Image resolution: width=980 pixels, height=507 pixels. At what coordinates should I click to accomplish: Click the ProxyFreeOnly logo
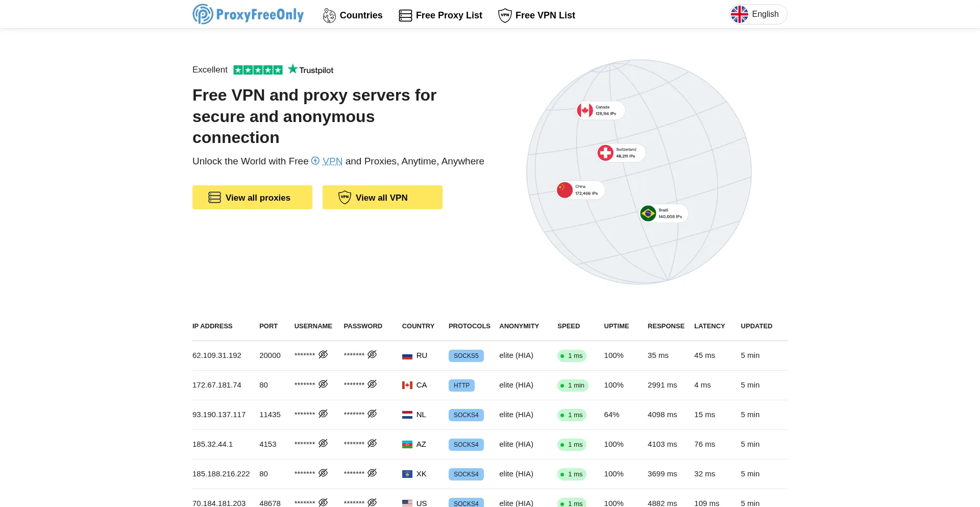(x=248, y=14)
